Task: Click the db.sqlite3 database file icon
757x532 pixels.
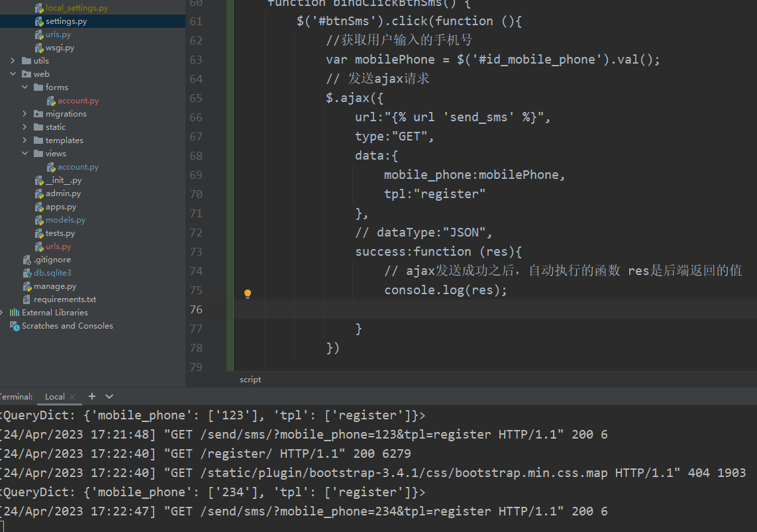Action: pos(27,273)
